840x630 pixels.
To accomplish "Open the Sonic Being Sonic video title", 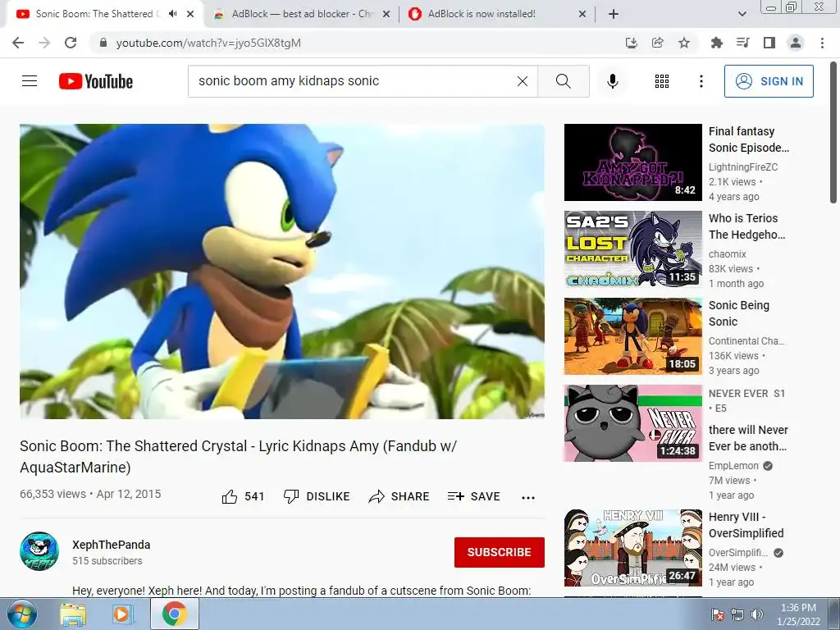I will point(739,313).
